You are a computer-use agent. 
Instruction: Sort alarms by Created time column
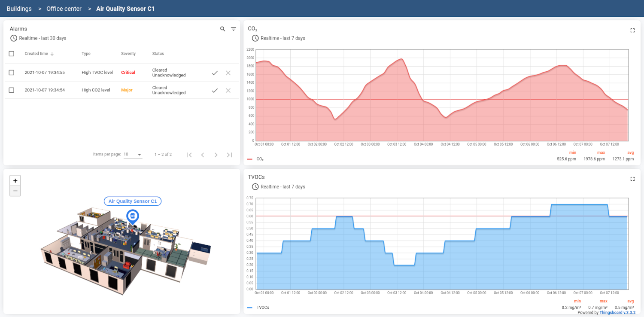[36, 54]
